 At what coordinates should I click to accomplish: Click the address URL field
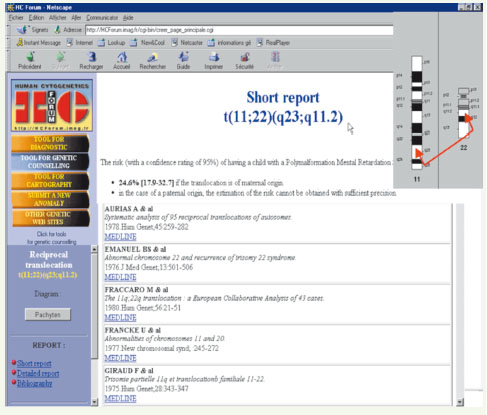(x=239, y=30)
